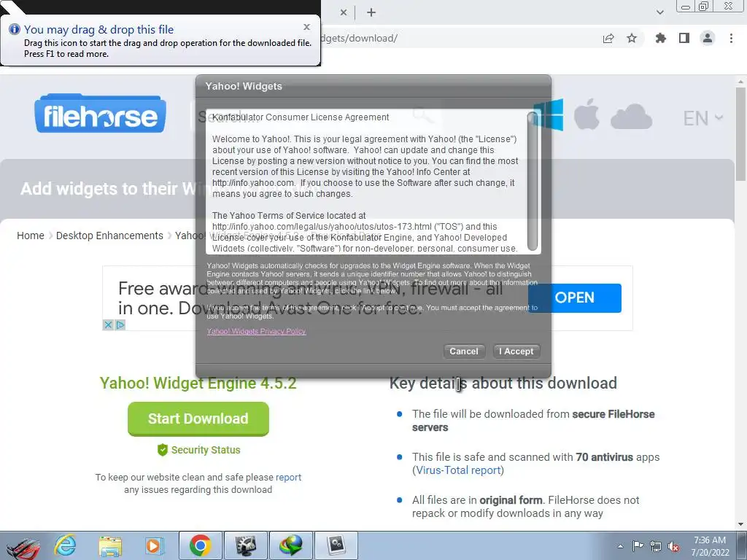Image resolution: width=747 pixels, height=560 pixels.
Task: Click the camera app taskbar icon
Action: (245, 545)
